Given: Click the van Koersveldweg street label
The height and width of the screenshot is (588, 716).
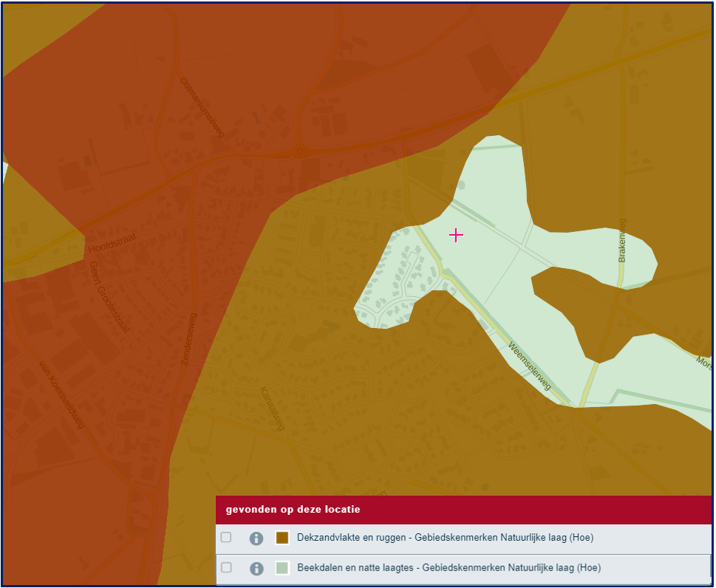Looking at the screenshot, I should pos(61,395).
